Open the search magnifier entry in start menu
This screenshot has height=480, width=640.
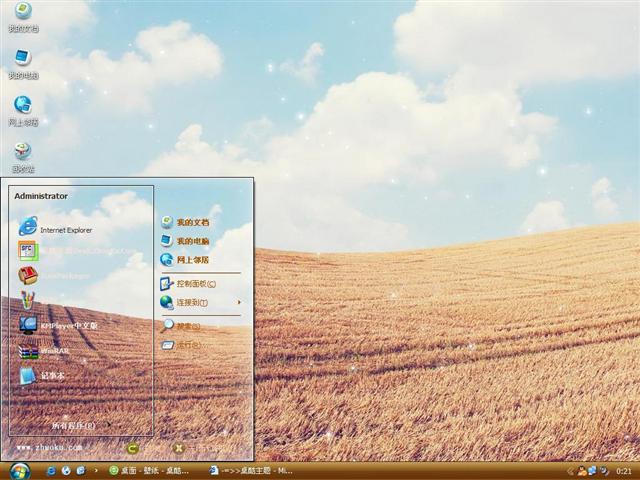click(x=180, y=326)
